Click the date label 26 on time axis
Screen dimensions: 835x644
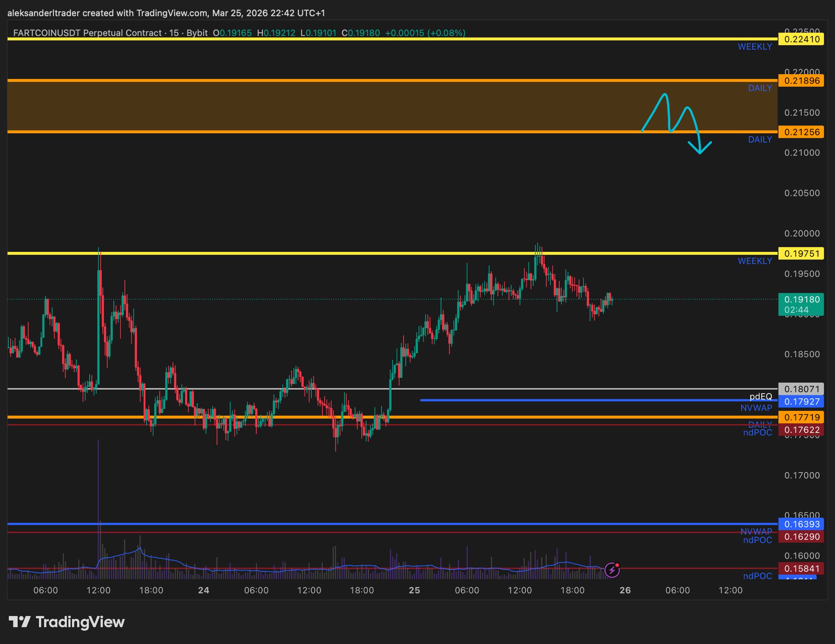625,590
